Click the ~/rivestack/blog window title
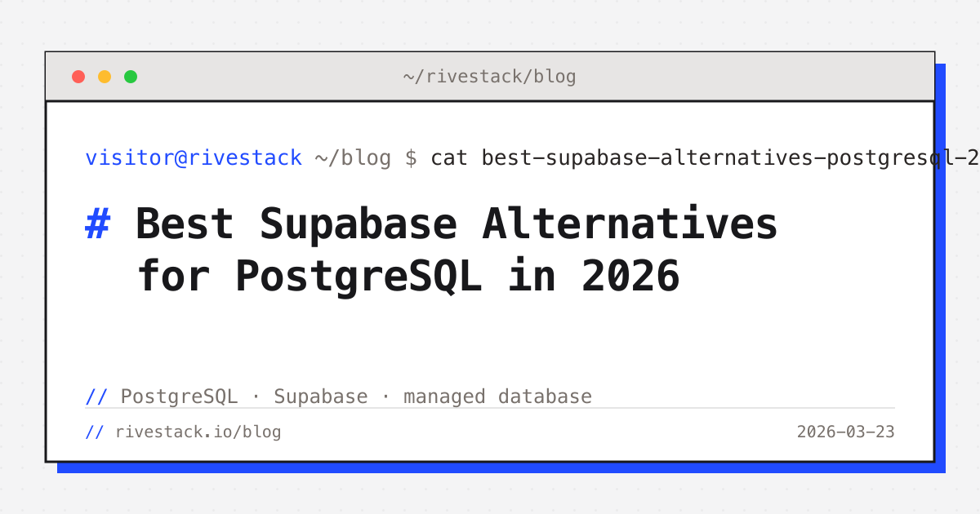This screenshot has width=980, height=514. [490, 77]
